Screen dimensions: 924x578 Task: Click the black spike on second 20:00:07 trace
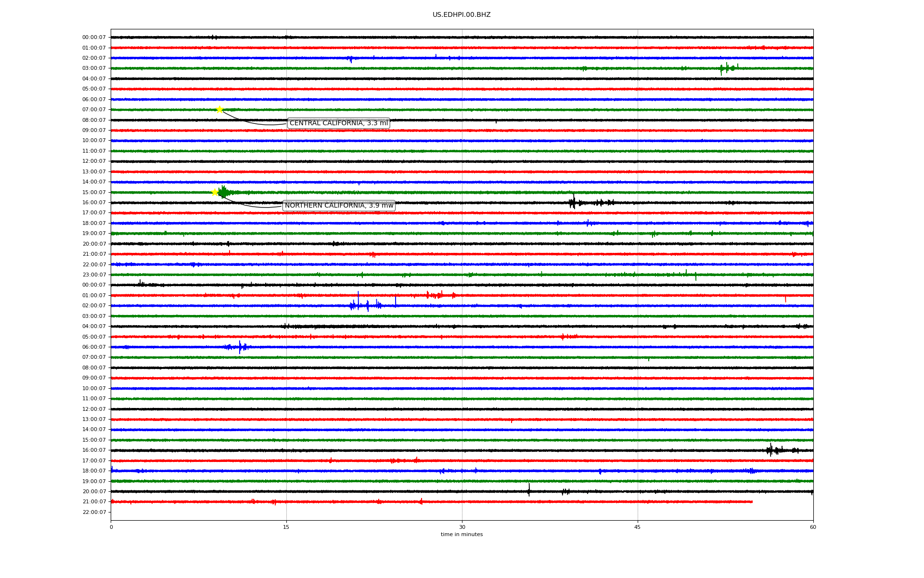(x=529, y=491)
